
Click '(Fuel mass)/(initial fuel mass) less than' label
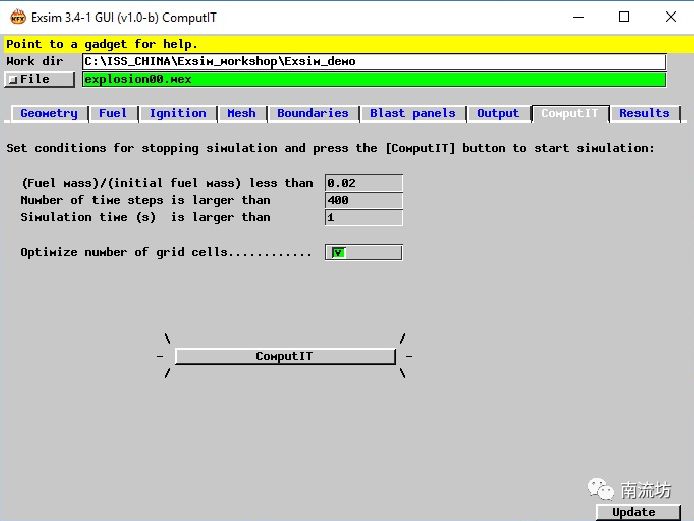167,183
